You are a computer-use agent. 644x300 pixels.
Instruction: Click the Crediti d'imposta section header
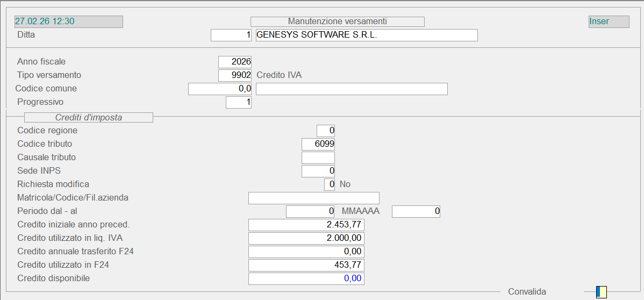click(x=89, y=117)
